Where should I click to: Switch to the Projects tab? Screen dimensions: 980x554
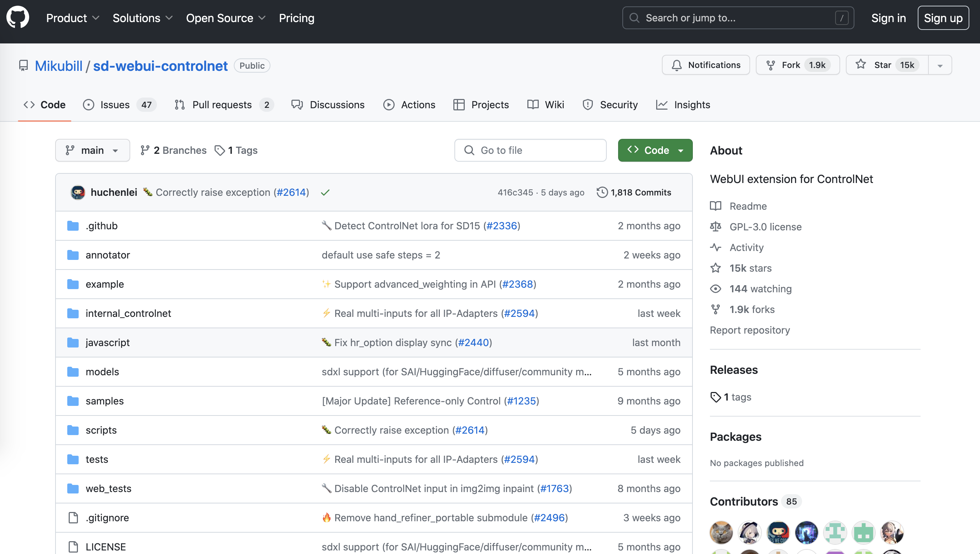tap(481, 105)
